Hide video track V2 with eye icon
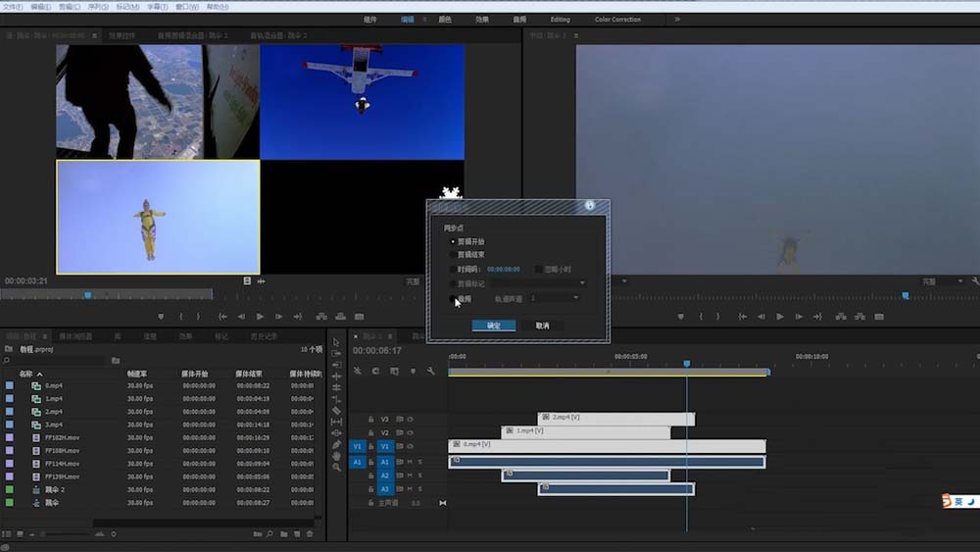980x552 pixels. point(411,432)
